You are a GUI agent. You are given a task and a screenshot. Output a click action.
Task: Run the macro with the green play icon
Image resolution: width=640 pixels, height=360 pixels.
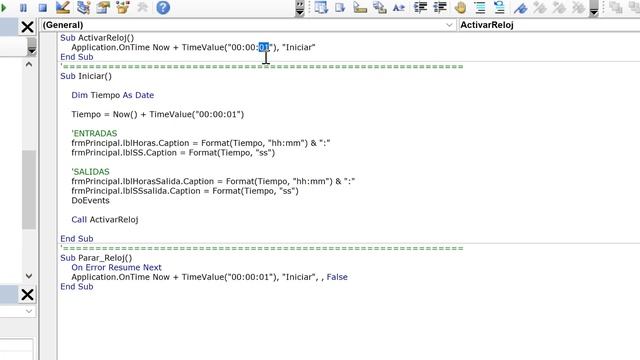[3, 8]
